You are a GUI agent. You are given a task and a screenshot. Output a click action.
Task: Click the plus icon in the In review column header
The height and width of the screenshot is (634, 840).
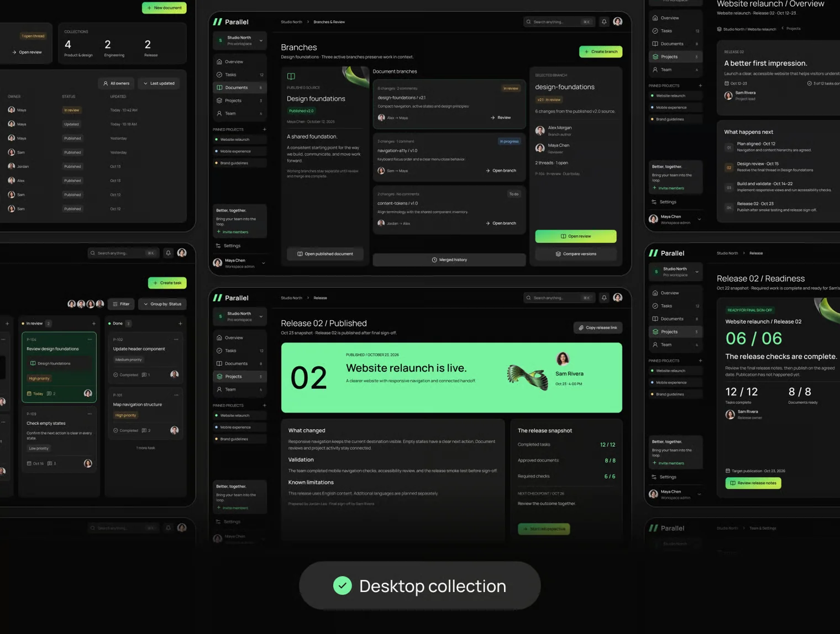tap(94, 324)
